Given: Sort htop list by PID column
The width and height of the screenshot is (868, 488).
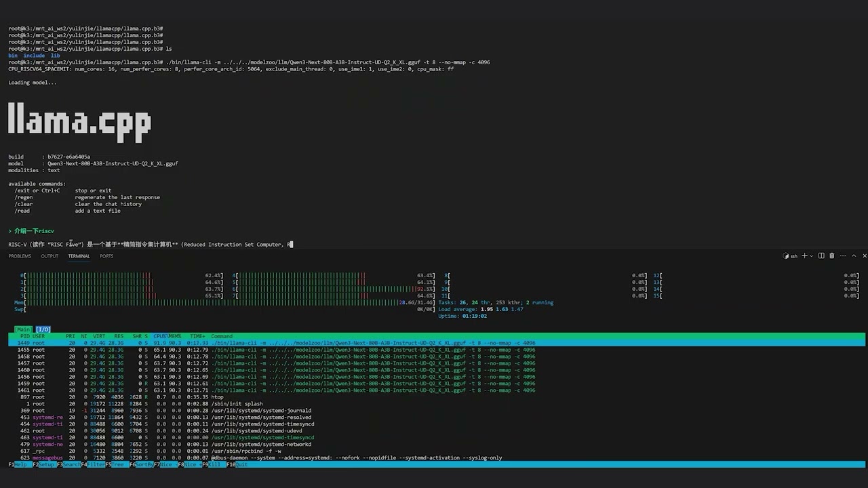Looking at the screenshot, I should point(25,336).
